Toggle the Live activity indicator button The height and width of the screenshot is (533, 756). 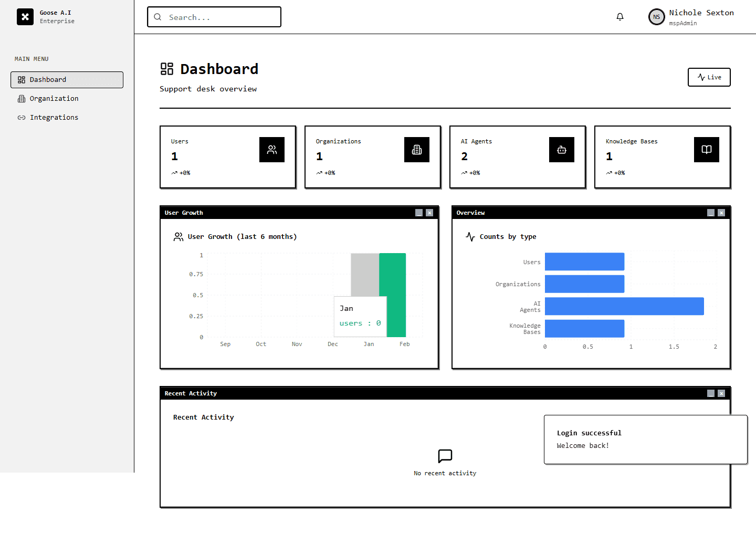709,77
